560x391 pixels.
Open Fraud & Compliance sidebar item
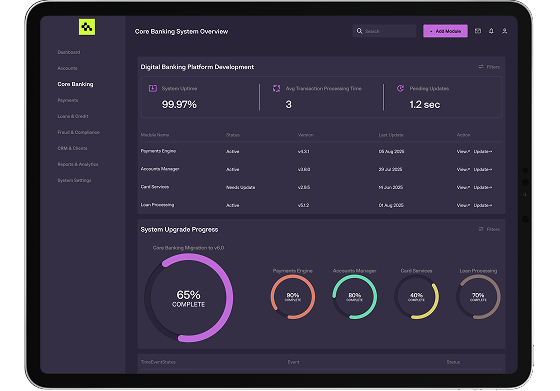[79, 132]
